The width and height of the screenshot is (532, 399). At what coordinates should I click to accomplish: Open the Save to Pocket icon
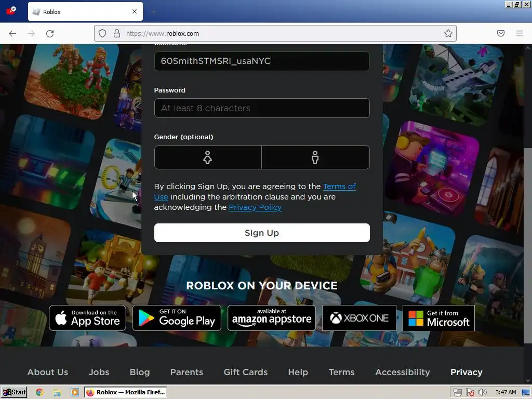tap(501, 33)
